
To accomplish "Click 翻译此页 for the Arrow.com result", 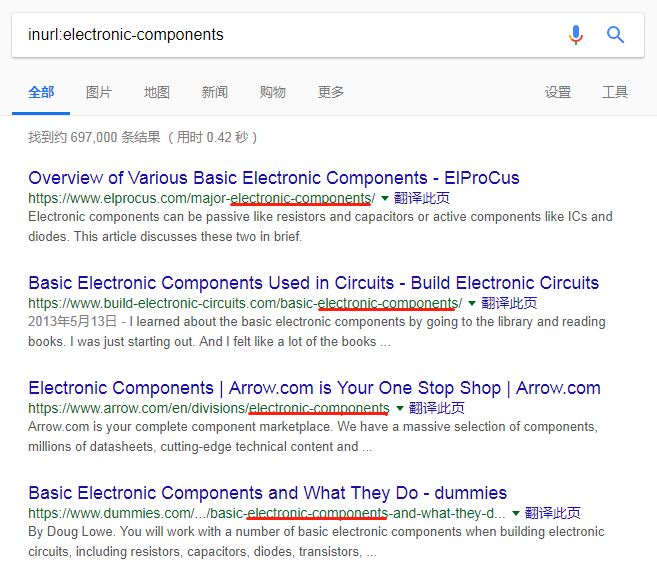I will coord(437,409).
